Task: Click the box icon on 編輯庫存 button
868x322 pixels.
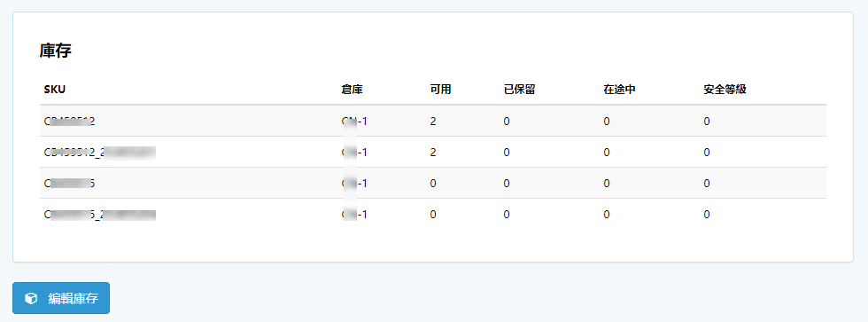Action: point(32,298)
